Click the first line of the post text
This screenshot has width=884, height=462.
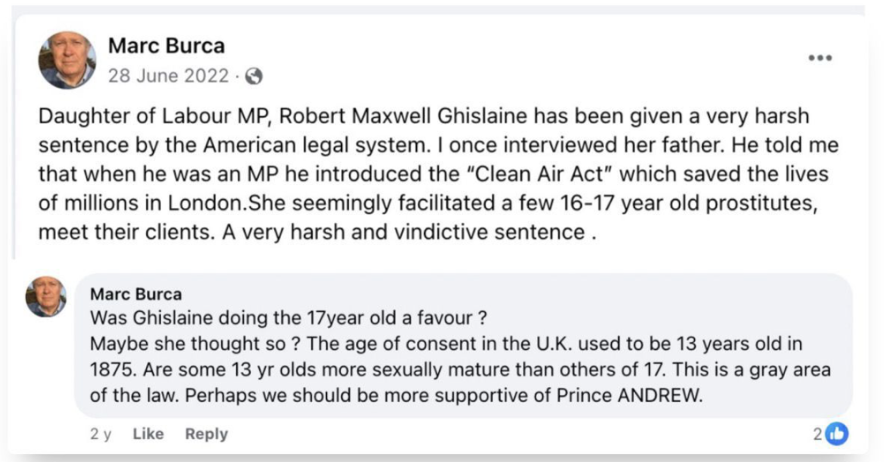pos(424,117)
